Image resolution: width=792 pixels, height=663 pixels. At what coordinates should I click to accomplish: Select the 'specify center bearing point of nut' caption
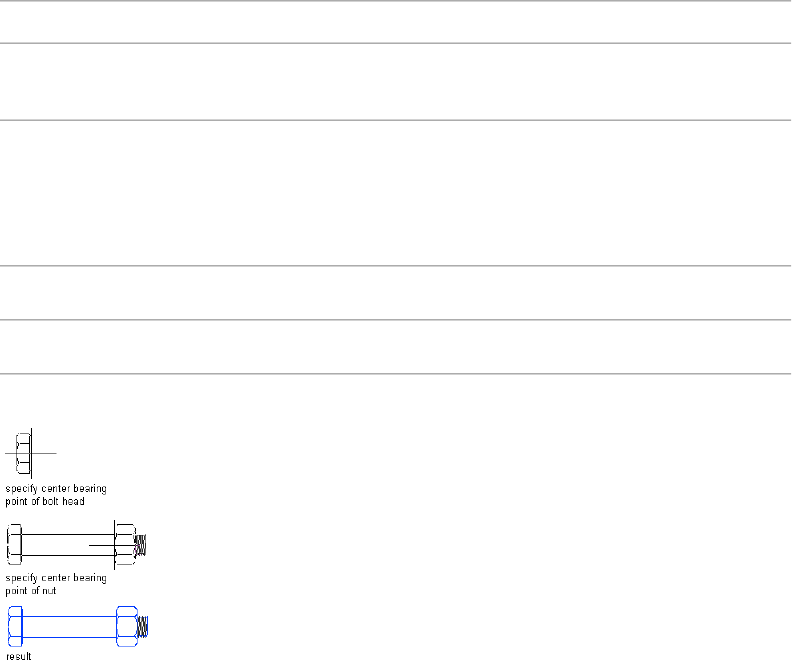coord(56,583)
